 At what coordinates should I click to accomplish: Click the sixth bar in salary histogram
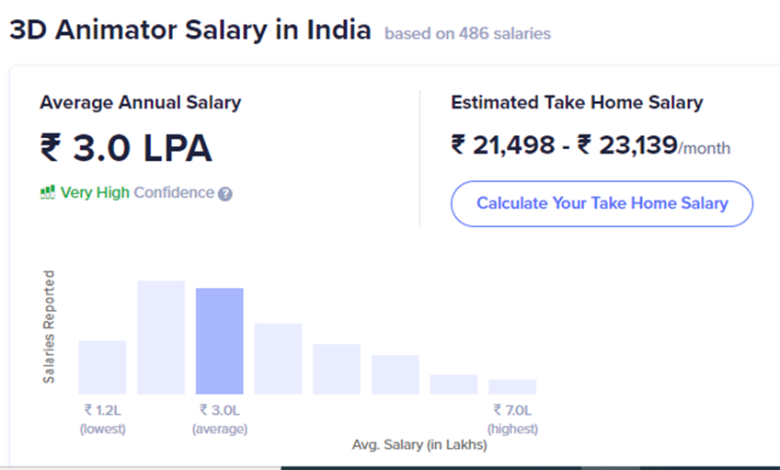(395, 375)
